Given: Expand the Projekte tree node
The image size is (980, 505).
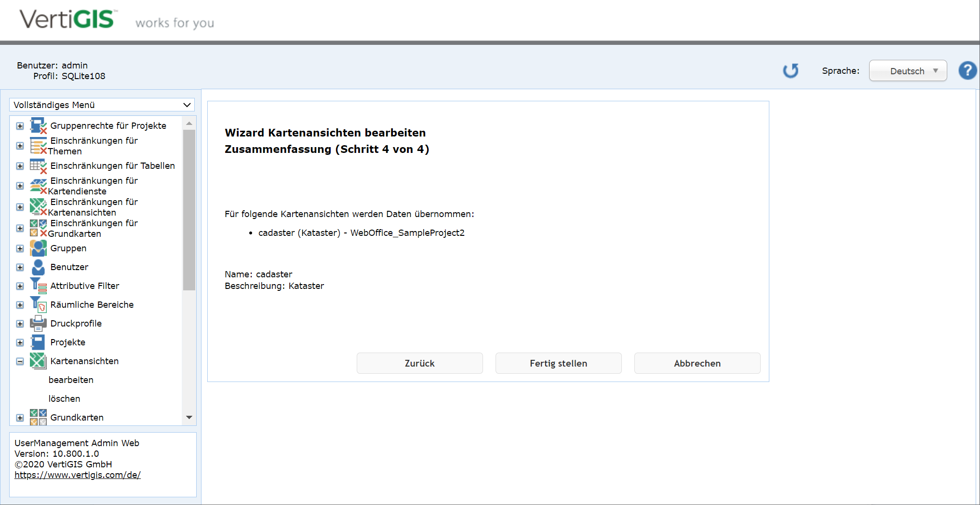Looking at the screenshot, I should tap(20, 342).
